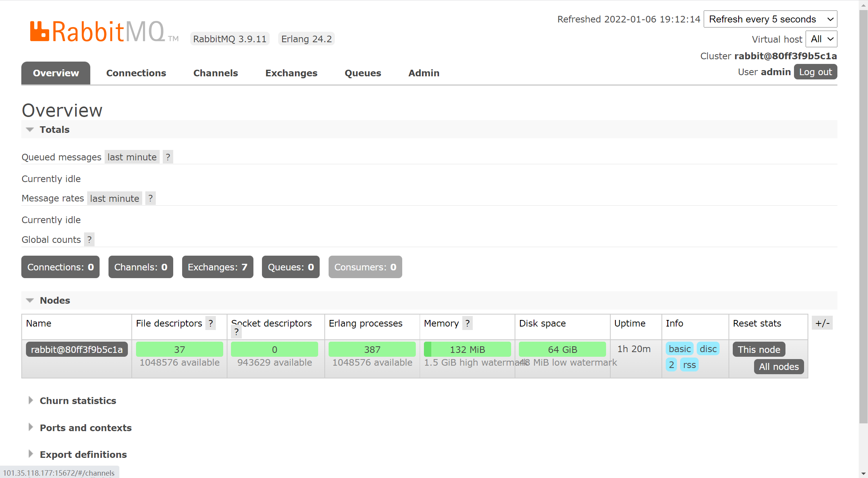This screenshot has height=478, width=868.
Task: Toggle node table columns with +/-
Action: [822, 323]
